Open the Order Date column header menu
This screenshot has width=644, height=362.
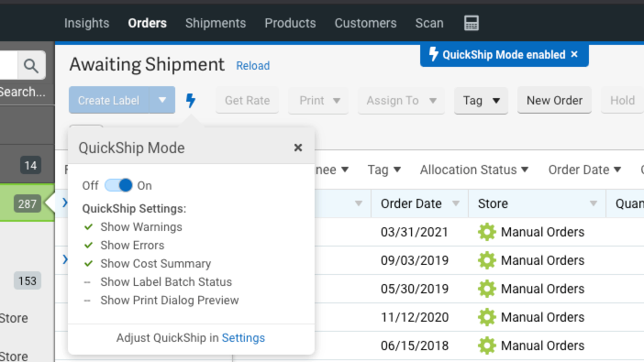pos(456,203)
